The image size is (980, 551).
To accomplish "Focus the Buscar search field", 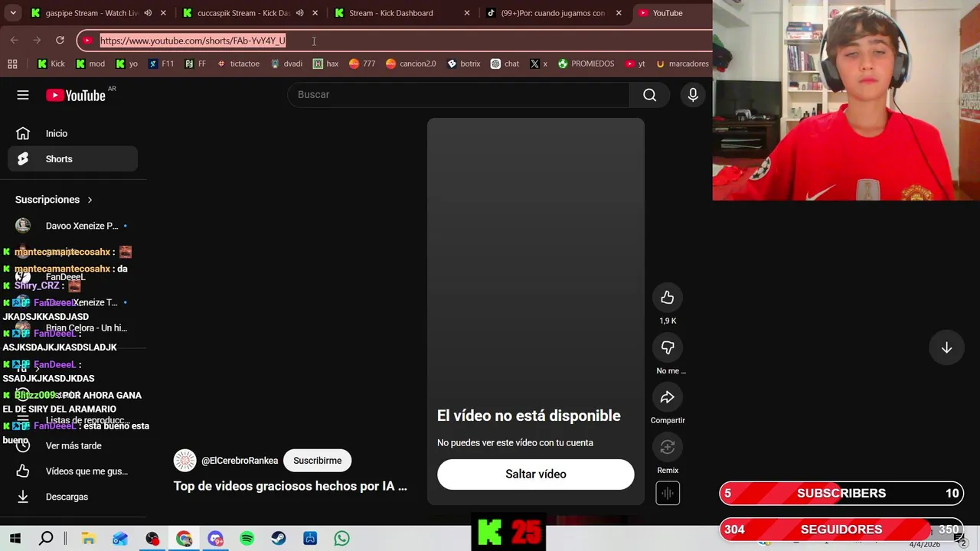I will point(459,95).
